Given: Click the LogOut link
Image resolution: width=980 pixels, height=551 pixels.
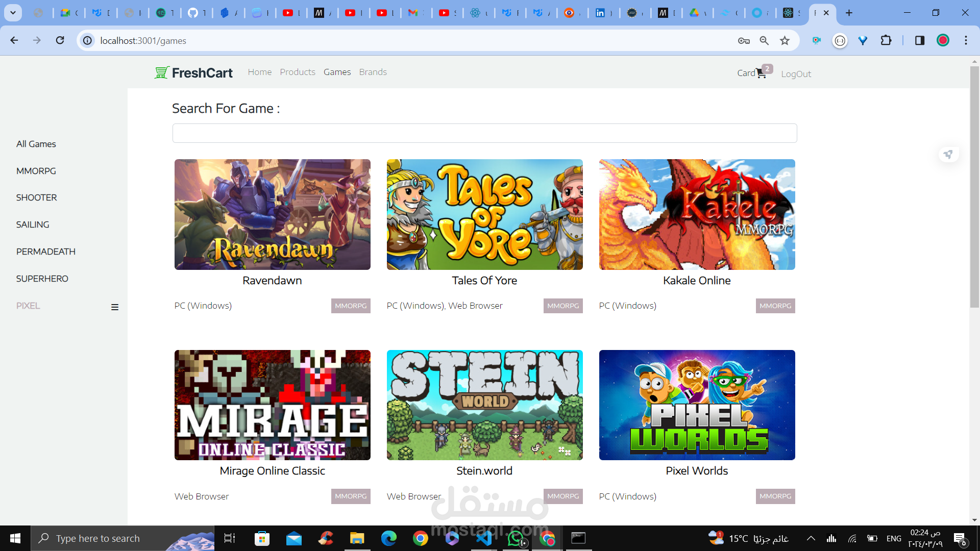Looking at the screenshot, I should click(796, 74).
